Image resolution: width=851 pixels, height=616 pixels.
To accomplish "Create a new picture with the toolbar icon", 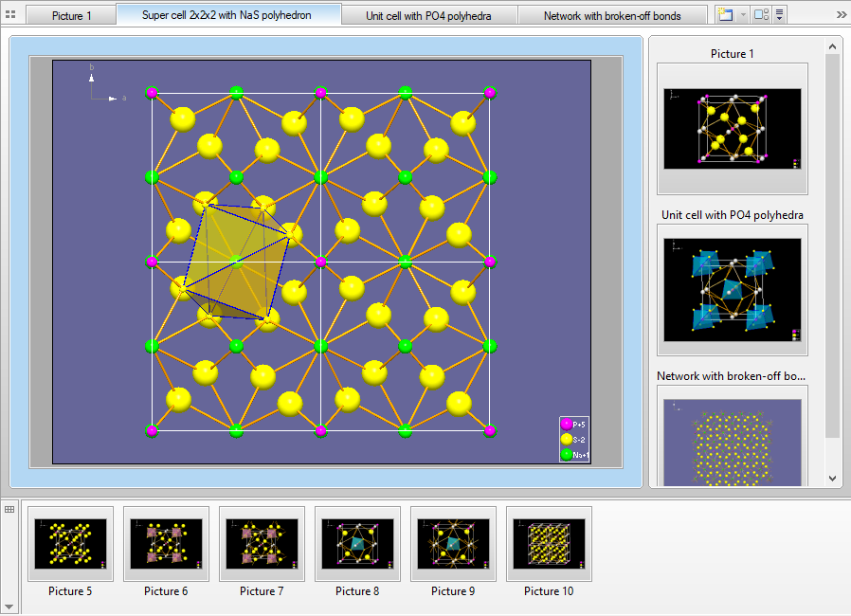I will coord(727,13).
